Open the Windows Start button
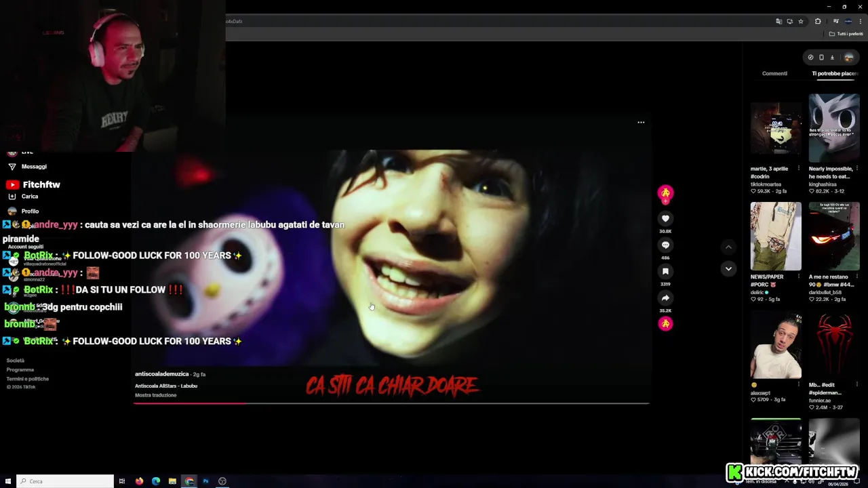Image resolution: width=868 pixels, height=488 pixels. pos(8,481)
